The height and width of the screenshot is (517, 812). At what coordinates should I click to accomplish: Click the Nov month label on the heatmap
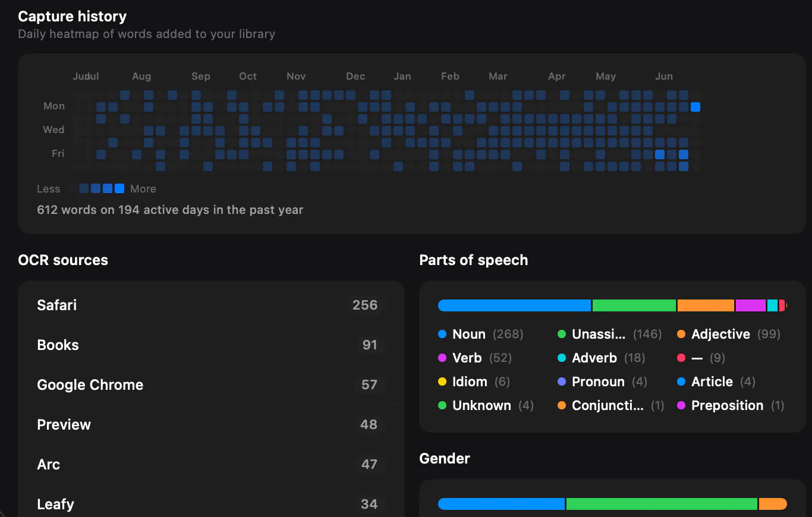coord(296,76)
